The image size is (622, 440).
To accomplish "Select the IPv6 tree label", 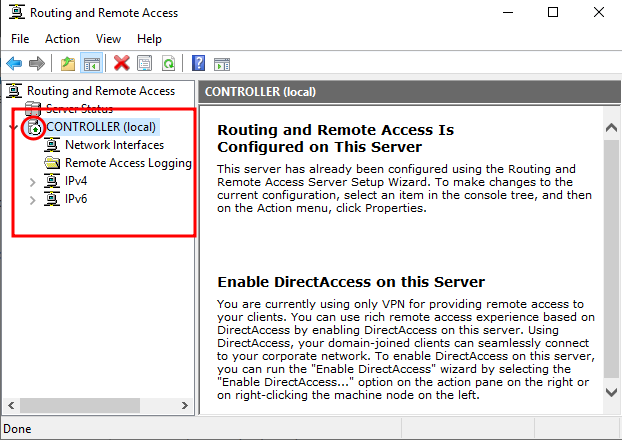I will (x=76, y=199).
